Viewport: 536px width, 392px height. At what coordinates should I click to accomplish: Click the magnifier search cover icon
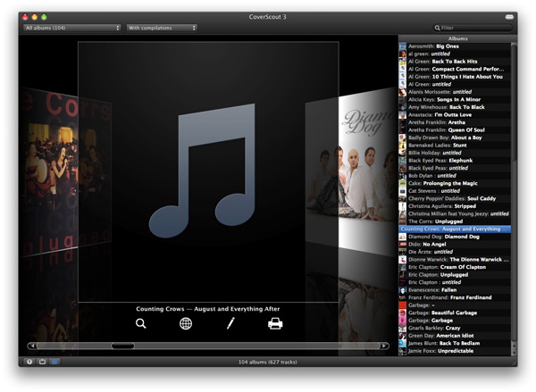(x=140, y=323)
